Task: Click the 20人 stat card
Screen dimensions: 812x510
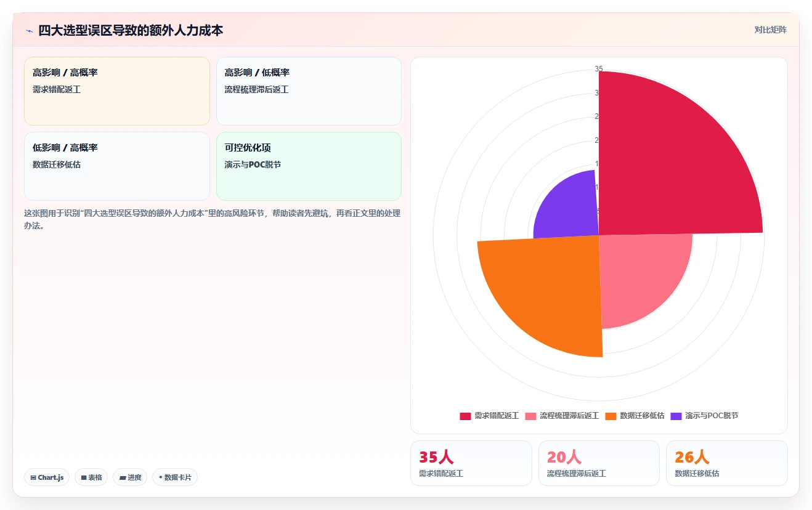Action: pyautogui.click(x=599, y=463)
